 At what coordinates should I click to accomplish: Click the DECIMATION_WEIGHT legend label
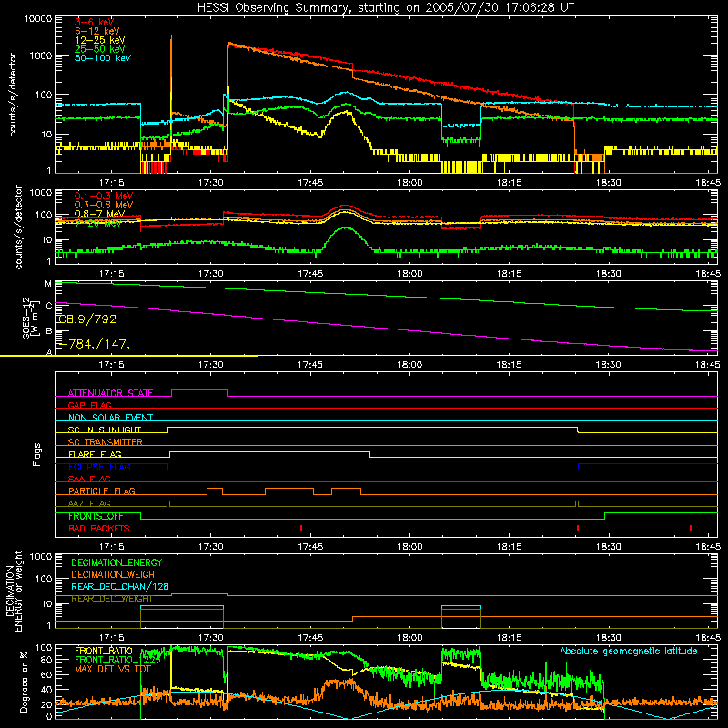pos(116,575)
